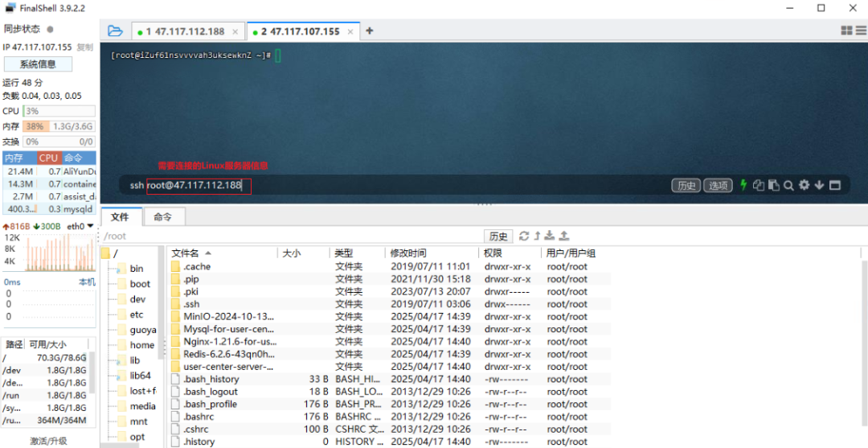Refresh the /root file listing
Image resolution: width=868 pixels, height=448 pixels.
pyautogui.click(x=524, y=236)
